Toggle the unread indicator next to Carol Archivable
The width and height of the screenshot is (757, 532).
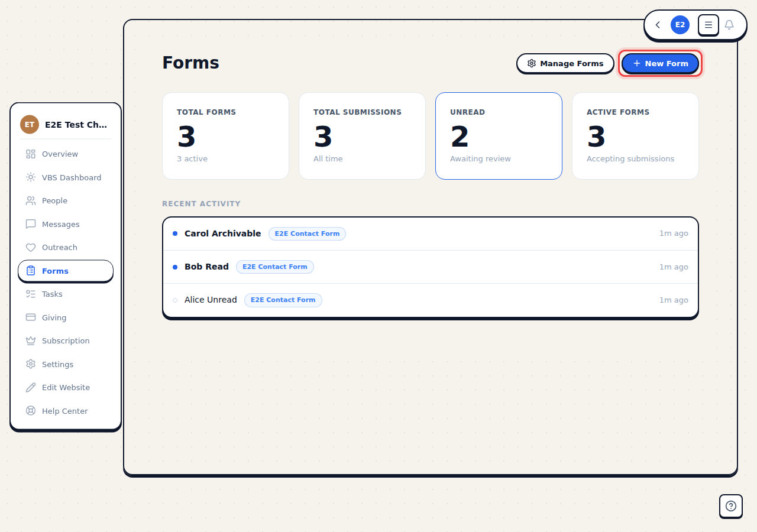point(174,233)
